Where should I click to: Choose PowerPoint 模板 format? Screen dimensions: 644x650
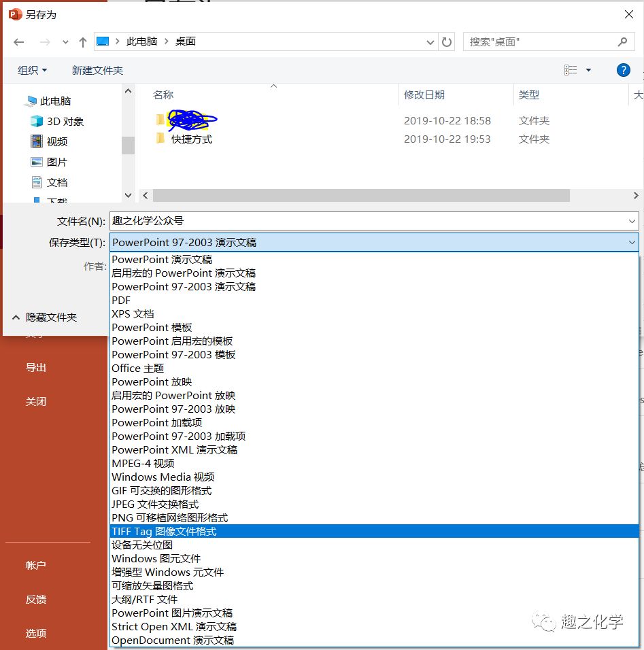tap(375, 328)
